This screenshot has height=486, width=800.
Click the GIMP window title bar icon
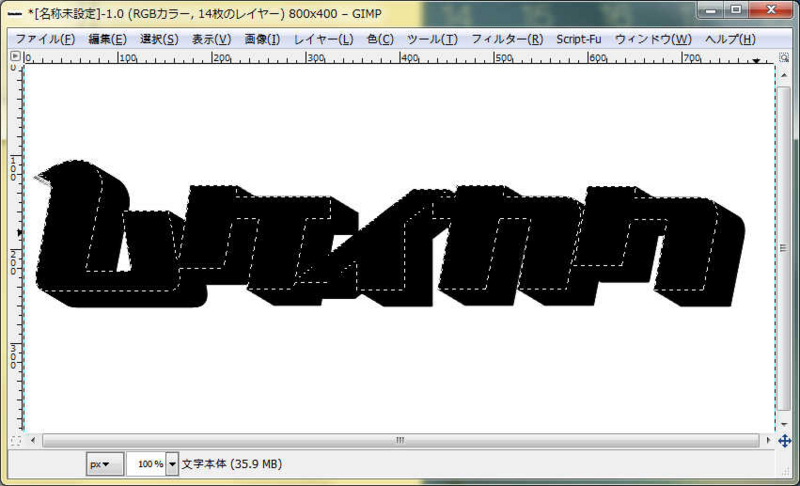[15, 14]
